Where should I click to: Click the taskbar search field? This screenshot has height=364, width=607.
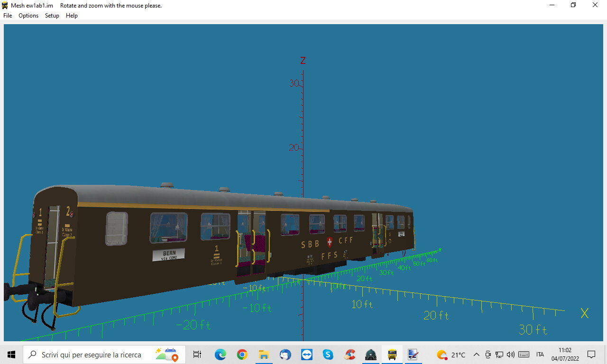104,355
